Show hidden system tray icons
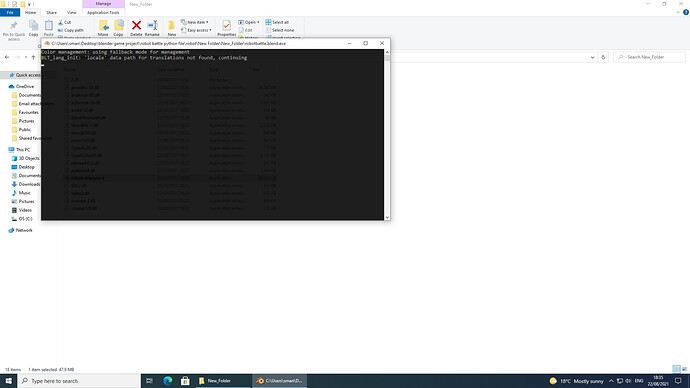The height and width of the screenshot is (388, 690). click(x=611, y=381)
